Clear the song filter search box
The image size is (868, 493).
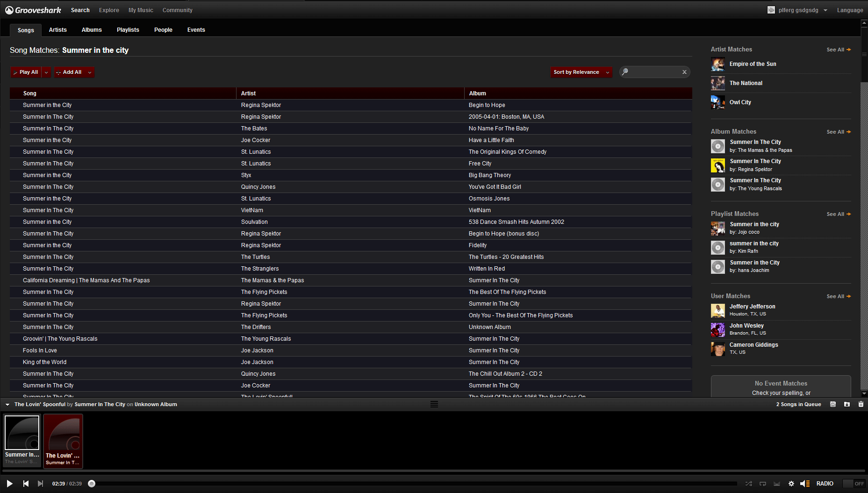pyautogui.click(x=684, y=72)
